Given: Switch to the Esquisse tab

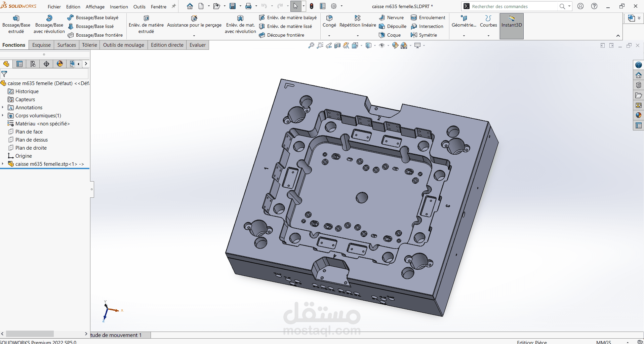Looking at the screenshot, I should tap(41, 45).
